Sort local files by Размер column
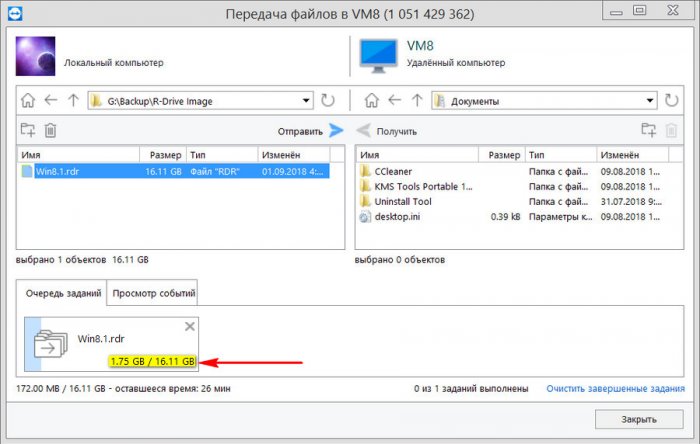Image resolution: width=700 pixels, height=444 pixels. (165, 156)
